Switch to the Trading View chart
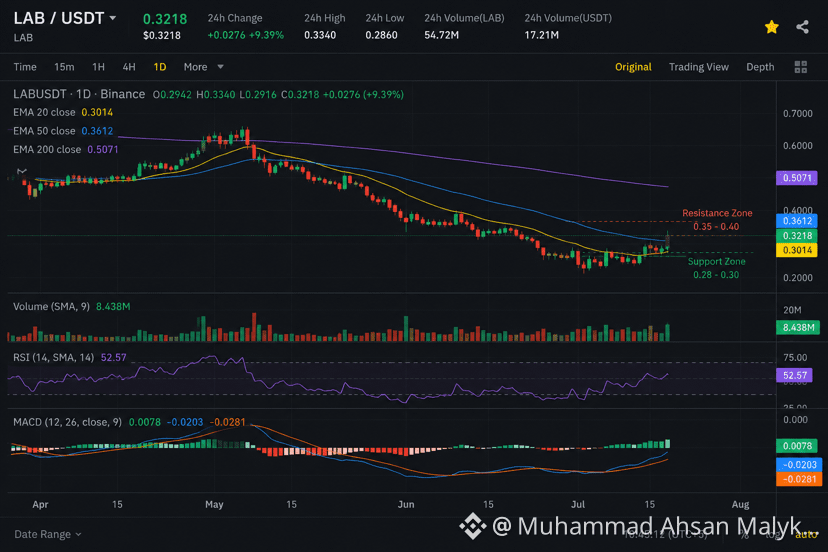Viewport: 828px width, 552px height. point(698,67)
